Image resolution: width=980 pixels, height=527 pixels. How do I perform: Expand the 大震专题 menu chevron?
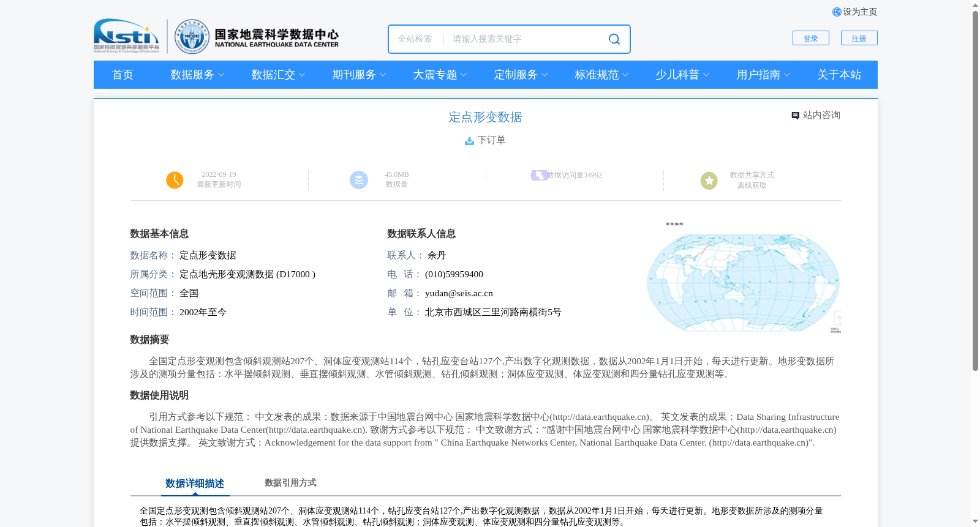click(464, 75)
